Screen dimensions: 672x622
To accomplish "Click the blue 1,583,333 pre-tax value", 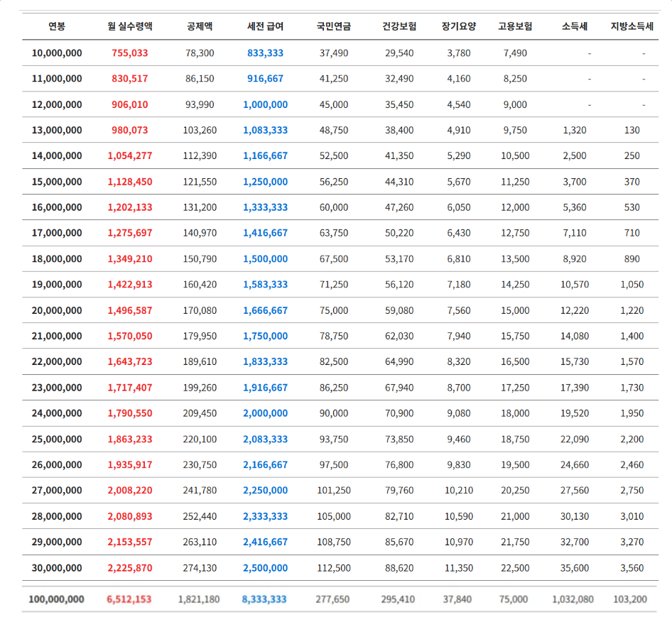I will pyautogui.click(x=265, y=285).
